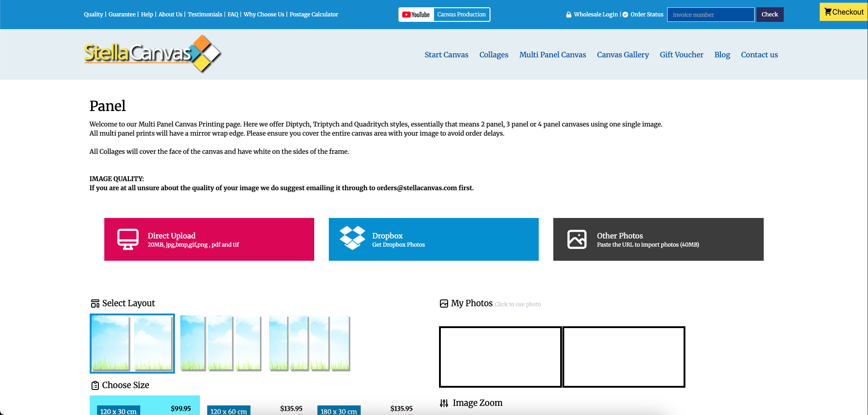868x415 pixels.
Task: Click the Other Photos image icon
Action: click(x=577, y=239)
